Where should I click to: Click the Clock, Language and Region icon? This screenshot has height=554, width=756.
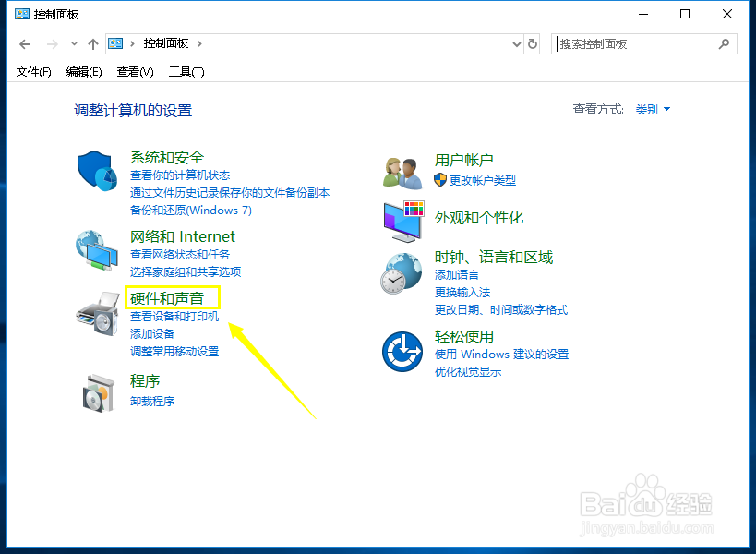[x=402, y=273]
